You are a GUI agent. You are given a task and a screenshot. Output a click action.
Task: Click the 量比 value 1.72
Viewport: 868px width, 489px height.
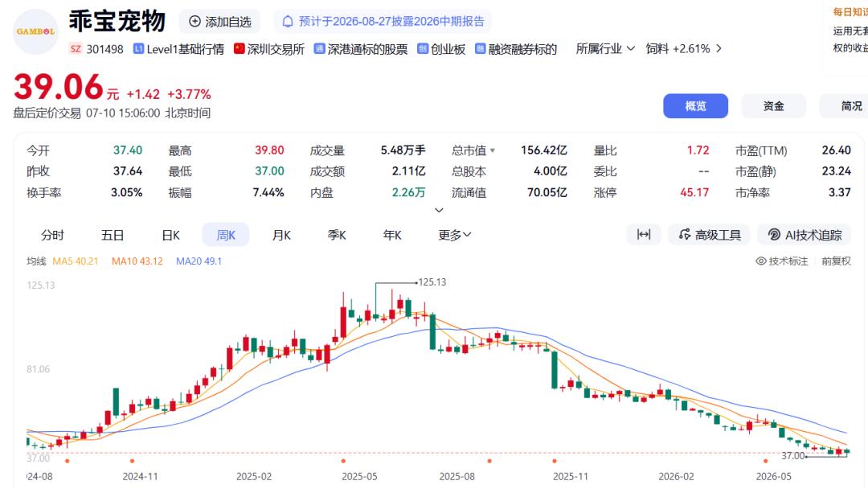click(x=698, y=150)
